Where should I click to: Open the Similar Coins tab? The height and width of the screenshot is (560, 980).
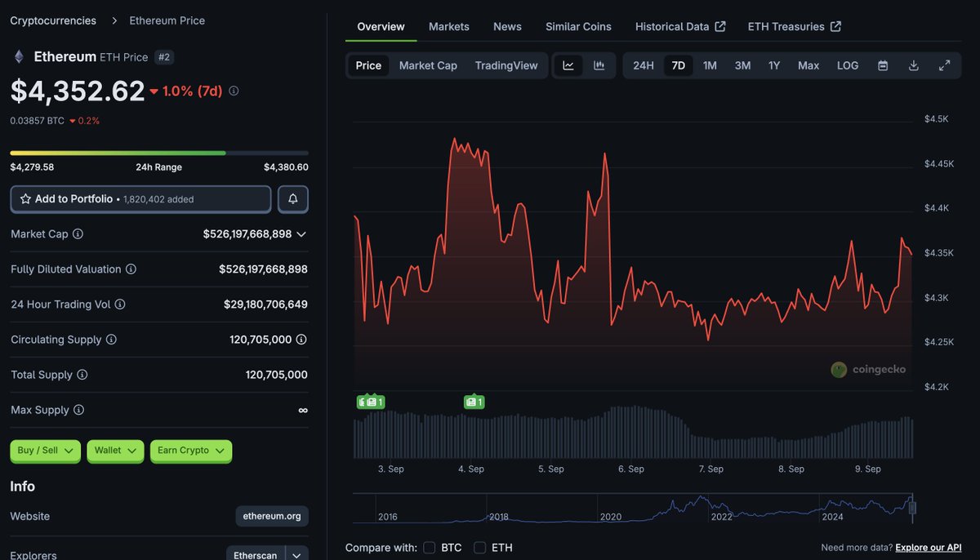pyautogui.click(x=578, y=27)
